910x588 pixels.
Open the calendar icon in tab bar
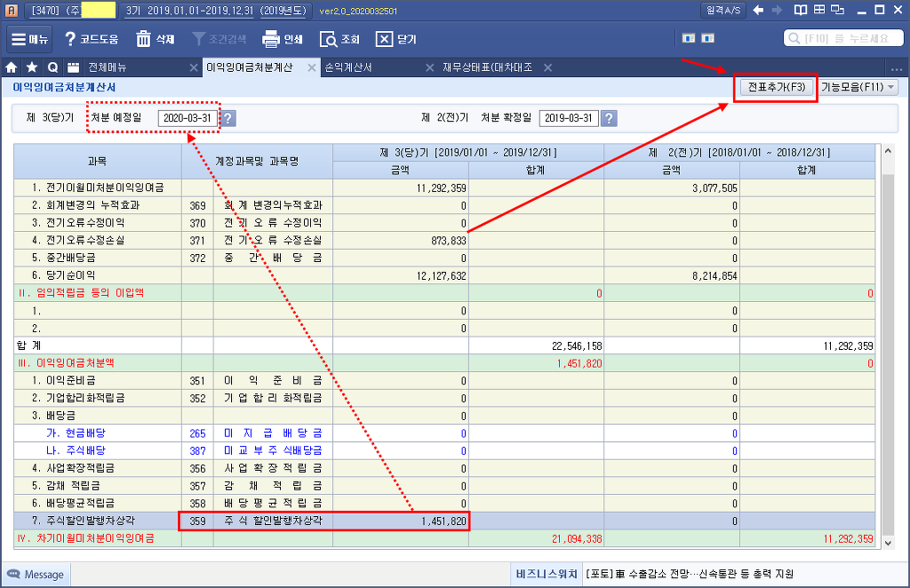click(73, 68)
